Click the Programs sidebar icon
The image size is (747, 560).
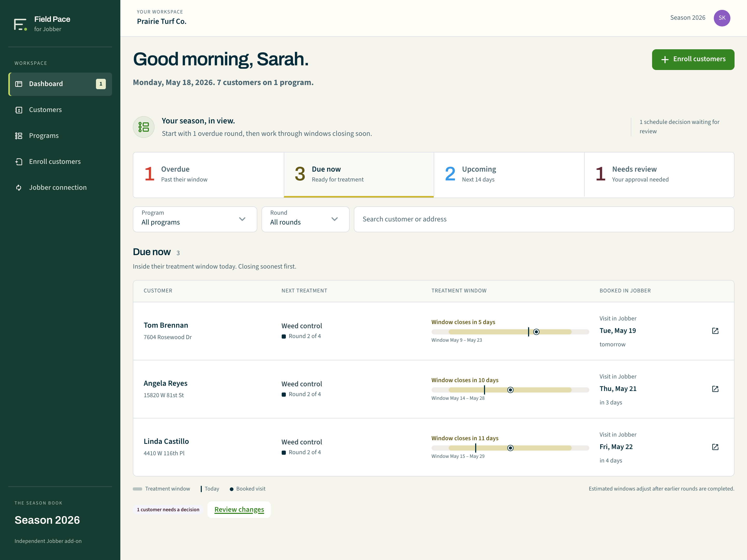(x=19, y=136)
